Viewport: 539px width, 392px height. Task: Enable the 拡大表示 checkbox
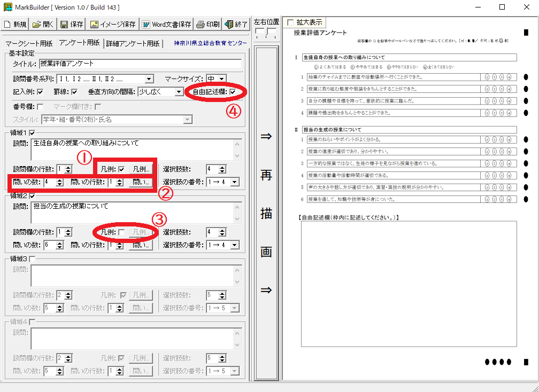coord(290,22)
